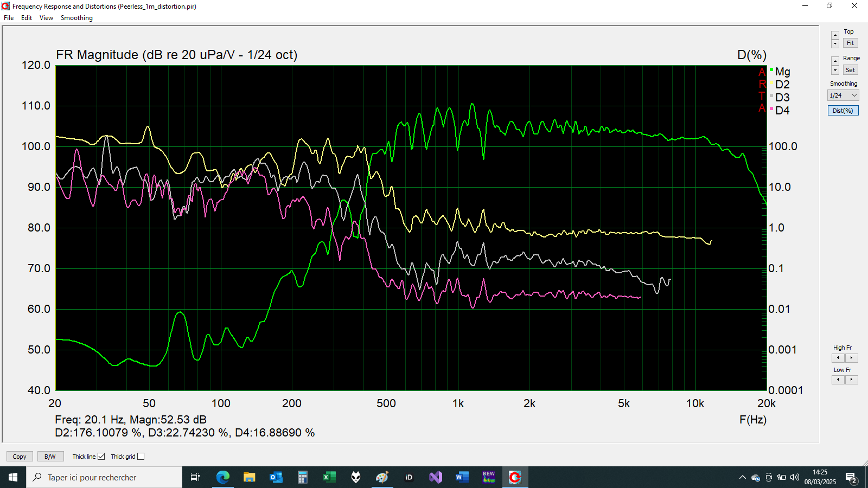Viewport: 868px width, 488px height.
Task: Toggle the Dist(%) display button
Action: (x=843, y=111)
